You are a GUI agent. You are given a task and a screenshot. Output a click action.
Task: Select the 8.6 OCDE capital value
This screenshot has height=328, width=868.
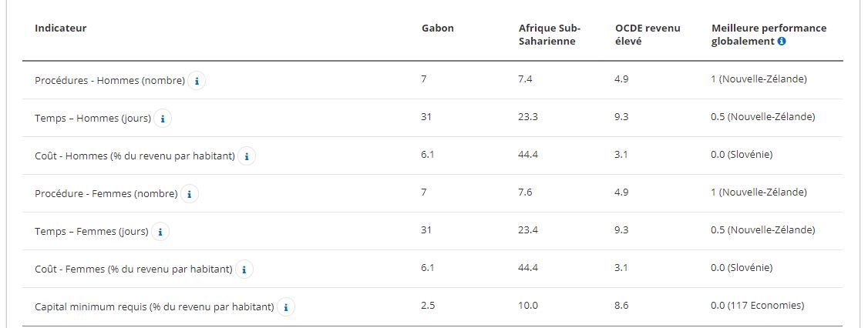pyautogui.click(x=623, y=306)
